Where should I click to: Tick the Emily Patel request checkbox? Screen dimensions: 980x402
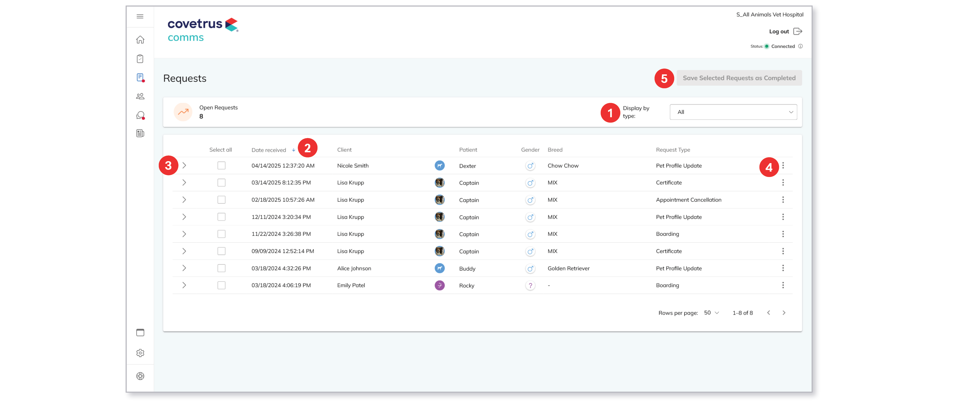coord(221,285)
